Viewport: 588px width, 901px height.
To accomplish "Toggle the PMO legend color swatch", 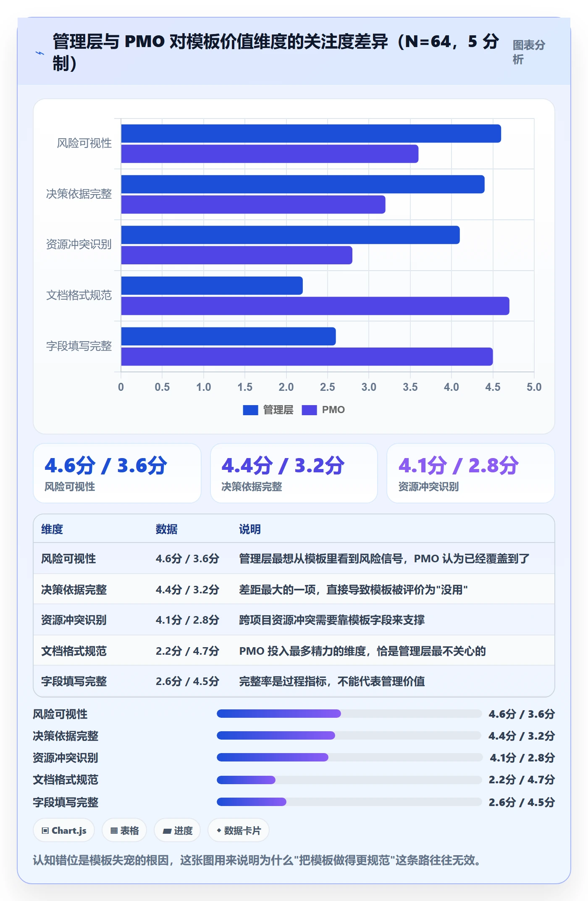I will click(309, 410).
